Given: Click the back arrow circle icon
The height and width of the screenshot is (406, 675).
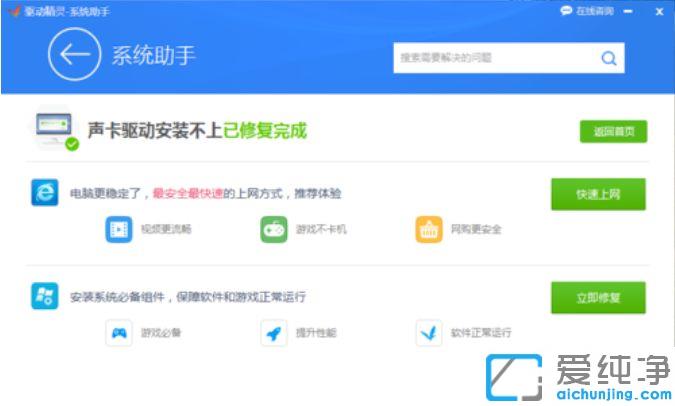Looking at the screenshot, I should 74,55.
